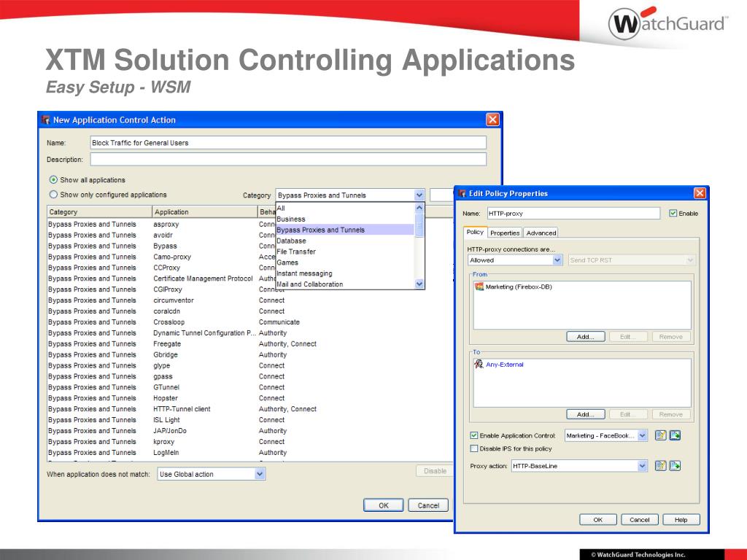Choose Database in category list
The width and height of the screenshot is (747, 560).
coord(345,241)
